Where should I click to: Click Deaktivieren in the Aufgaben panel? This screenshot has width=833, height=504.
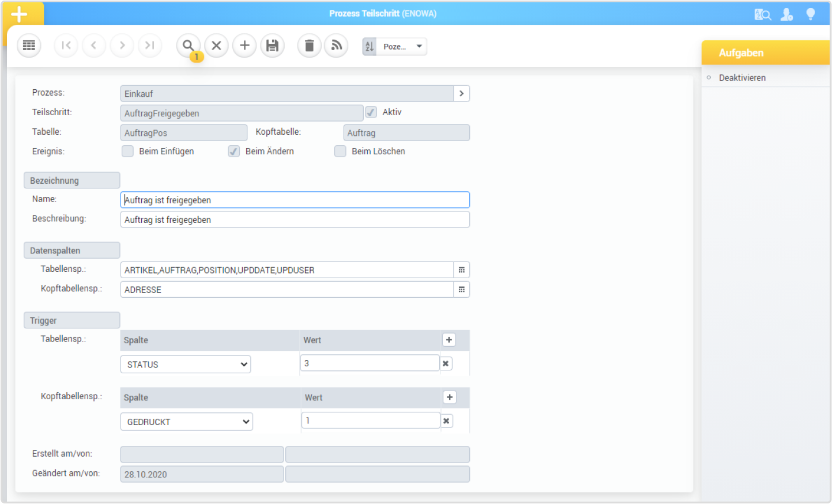pyautogui.click(x=742, y=78)
